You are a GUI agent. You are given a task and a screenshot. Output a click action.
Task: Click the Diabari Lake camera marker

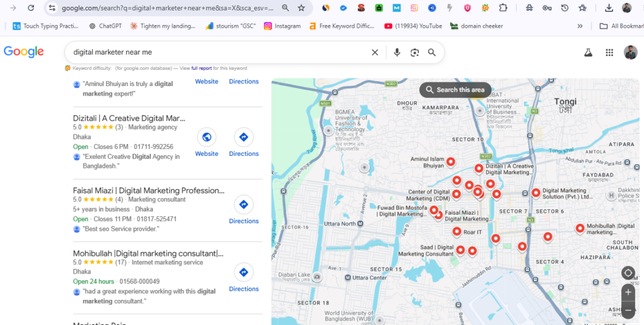click(317, 277)
